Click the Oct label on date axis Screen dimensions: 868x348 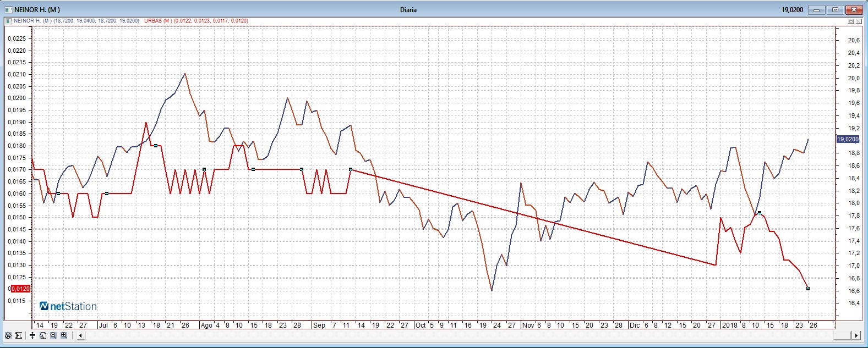point(421,325)
